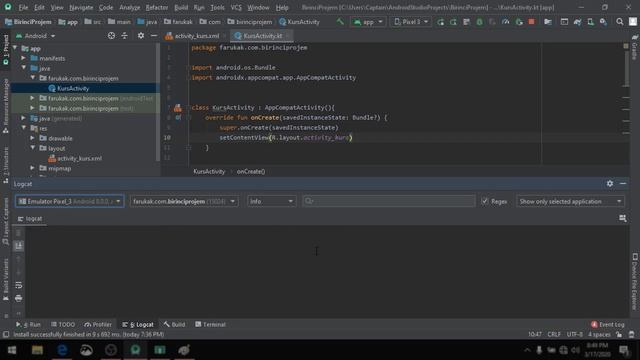The height and width of the screenshot is (360, 640).
Task: Click the locate target icon in Project panel
Action: coord(111,36)
